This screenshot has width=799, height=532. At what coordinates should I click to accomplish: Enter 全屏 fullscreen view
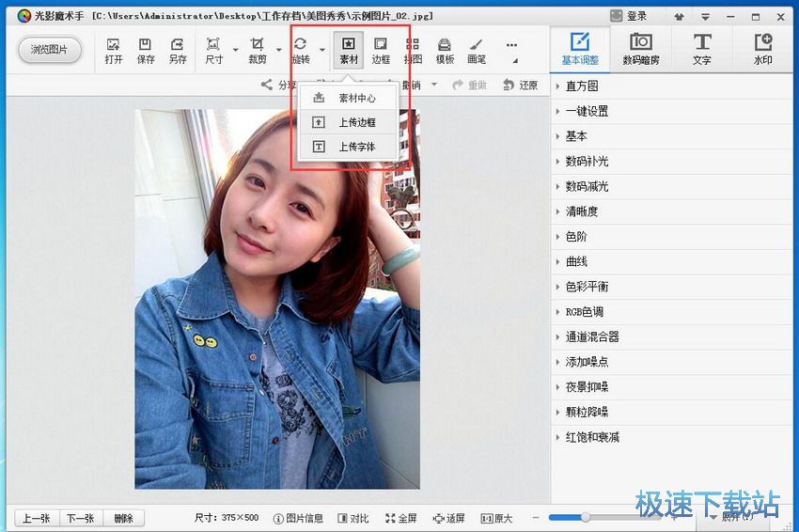[401, 518]
